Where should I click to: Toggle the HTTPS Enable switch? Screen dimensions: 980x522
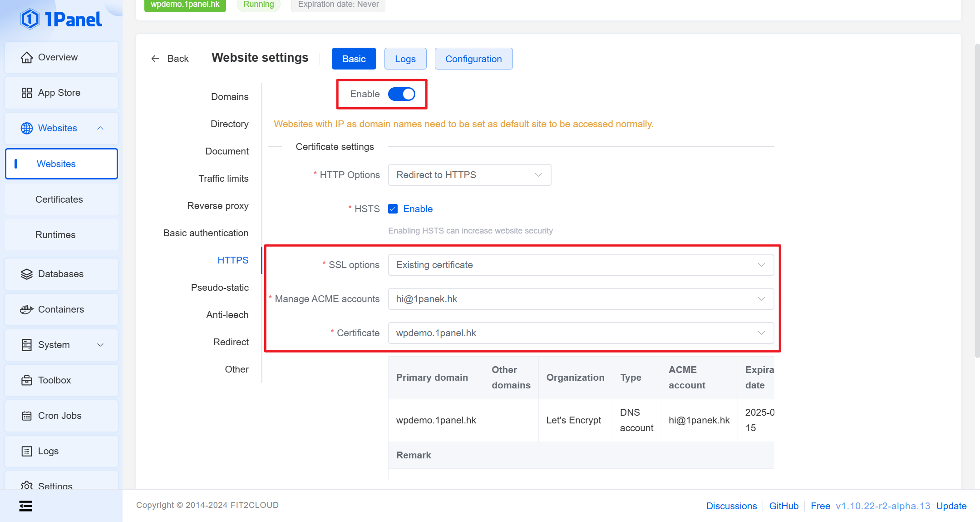click(x=401, y=94)
